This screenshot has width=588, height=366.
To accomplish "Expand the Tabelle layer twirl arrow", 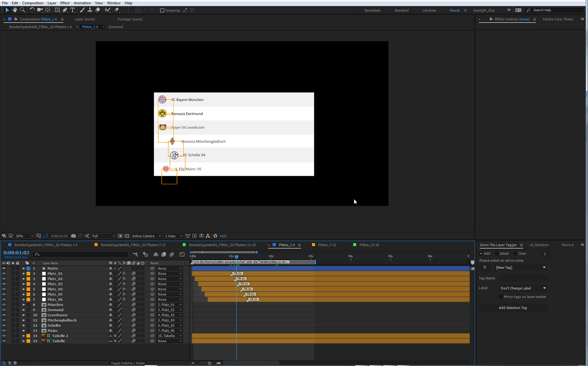I will click(24, 341).
